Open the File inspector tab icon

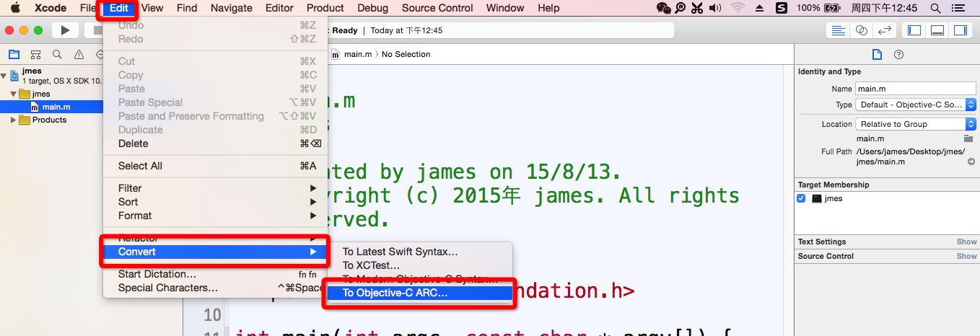point(877,55)
